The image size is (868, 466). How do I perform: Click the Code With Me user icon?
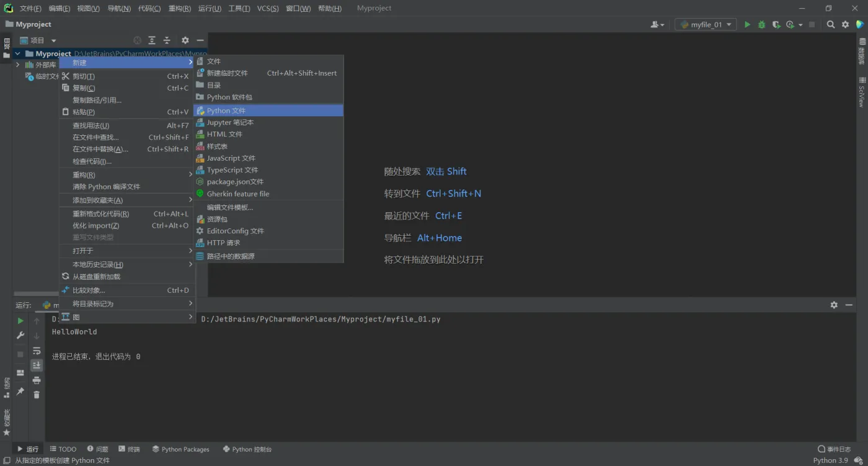(x=655, y=25)
